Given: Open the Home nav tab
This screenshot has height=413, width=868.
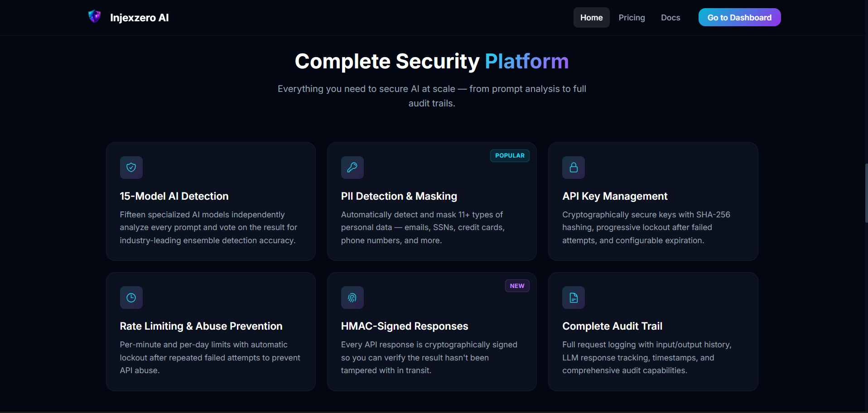Looking at the screenshot, I should click(x=592, y=18).
